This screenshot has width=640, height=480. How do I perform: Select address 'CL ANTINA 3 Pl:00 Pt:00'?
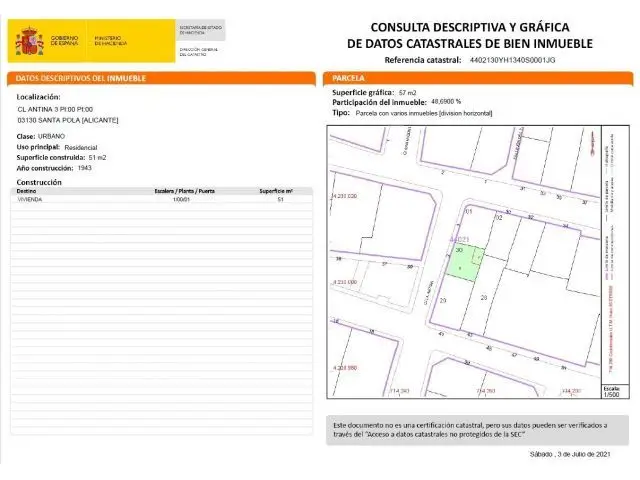pos(55,109)
